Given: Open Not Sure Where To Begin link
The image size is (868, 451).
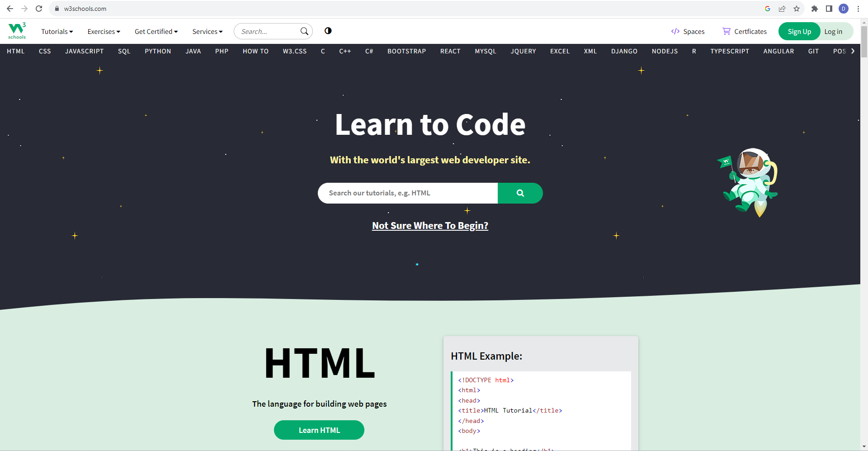Looking at the screenshot, I should tap(430, 225).
